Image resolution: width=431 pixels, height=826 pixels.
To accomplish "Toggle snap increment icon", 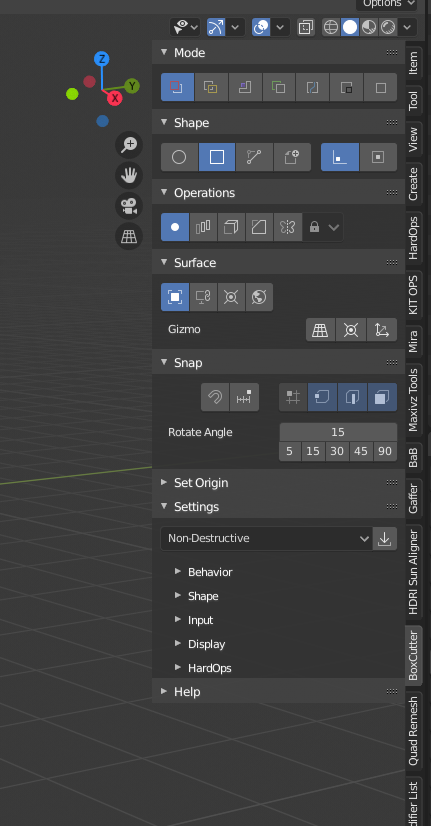I will [x=244, y=397].
